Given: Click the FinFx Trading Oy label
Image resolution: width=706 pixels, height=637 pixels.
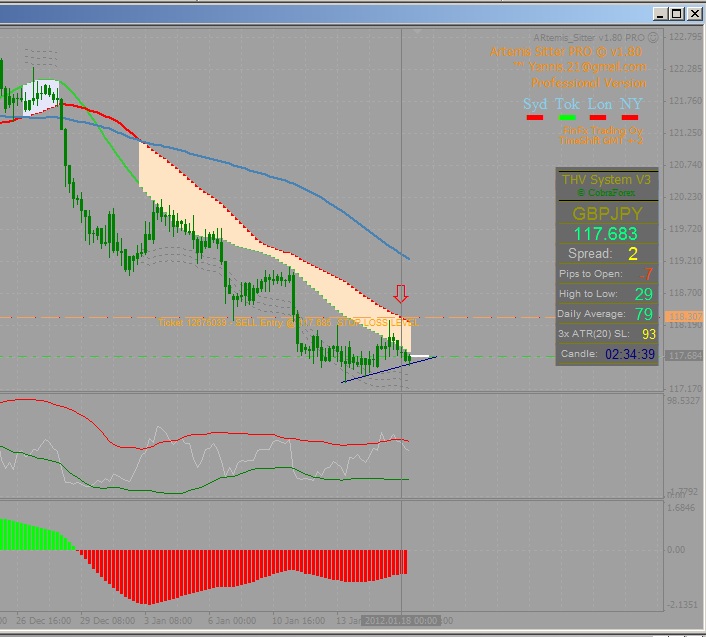Looking at the screenshot, I should tap(602, 131).
